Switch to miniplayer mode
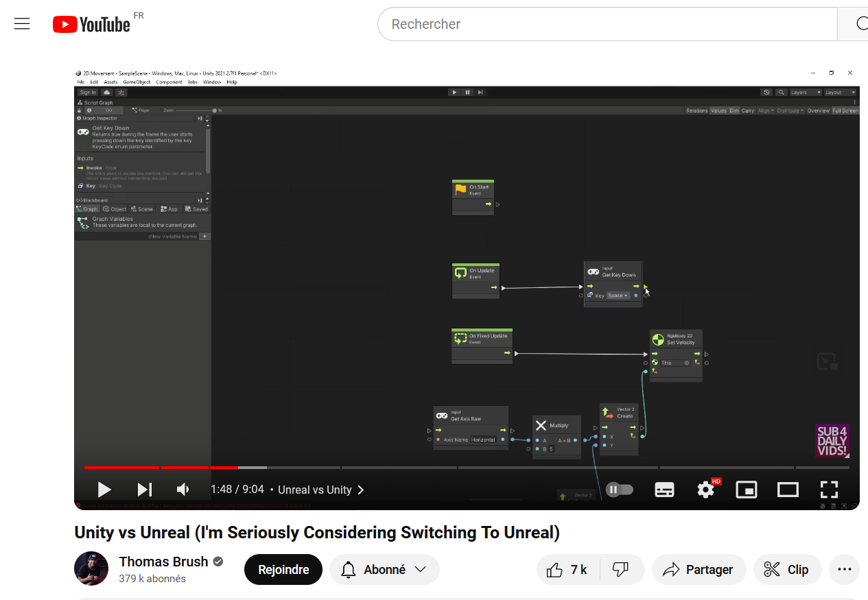Image resolution: width=868 pixels, height=600 pixels. (746, 490)
